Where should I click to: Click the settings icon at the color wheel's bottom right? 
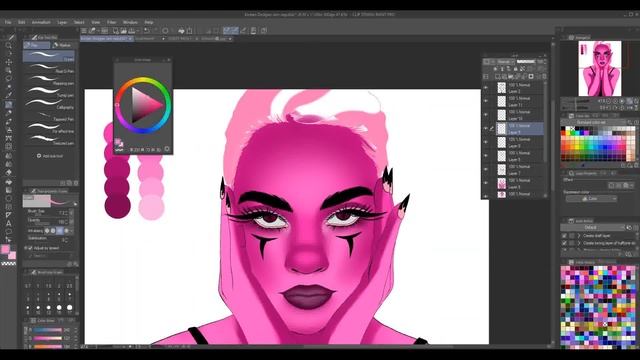(167, 149)
